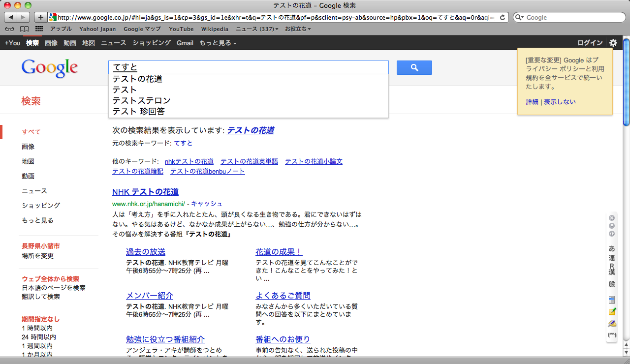Click the Safari Google search field
The width and height of the screenshot is (630, 364).
(x=569, y=17)
